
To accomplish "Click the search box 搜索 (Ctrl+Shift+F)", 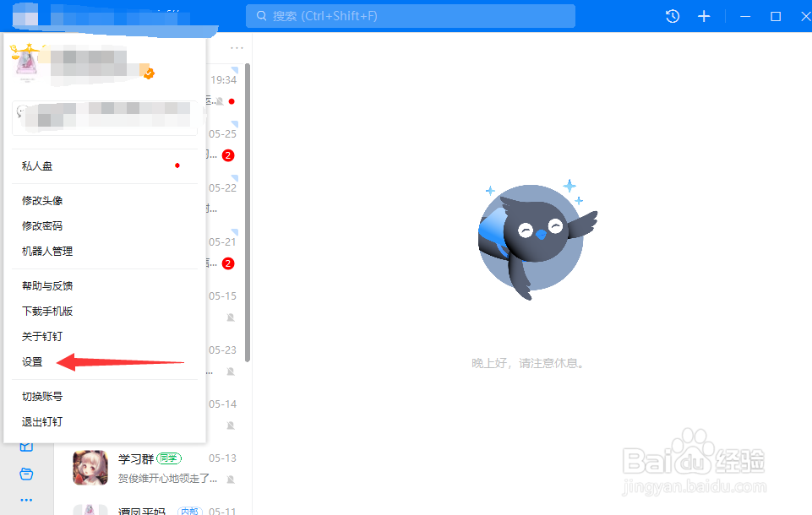I will pos(410,16).
